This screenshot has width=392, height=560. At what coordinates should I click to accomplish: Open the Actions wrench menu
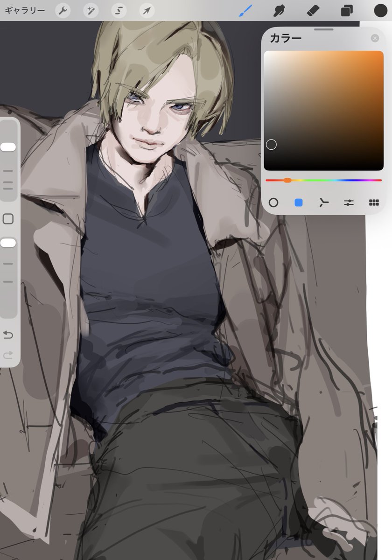pos(63,10)
